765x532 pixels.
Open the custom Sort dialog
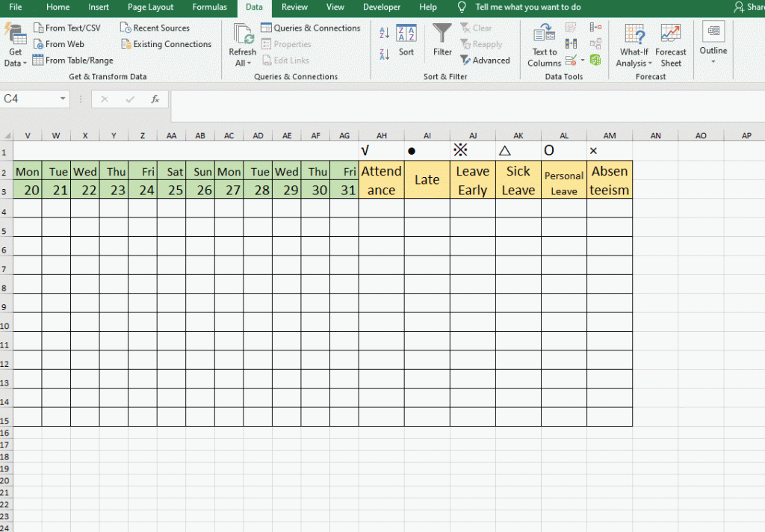[x=406, y=40]
